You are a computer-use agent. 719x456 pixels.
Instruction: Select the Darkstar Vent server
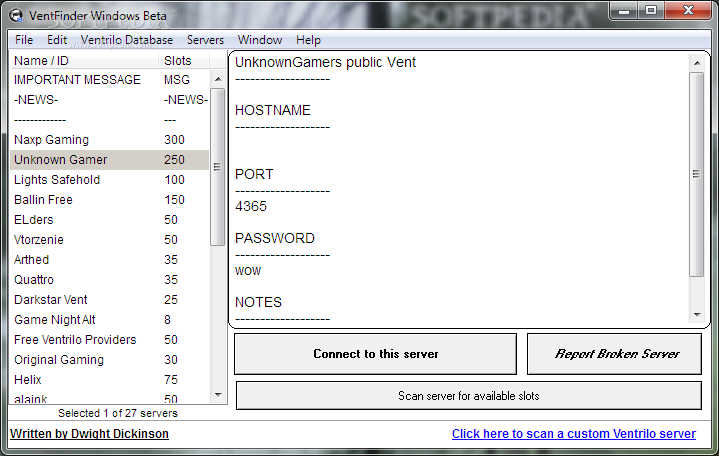pyautogui.click(x=109, y=300)
